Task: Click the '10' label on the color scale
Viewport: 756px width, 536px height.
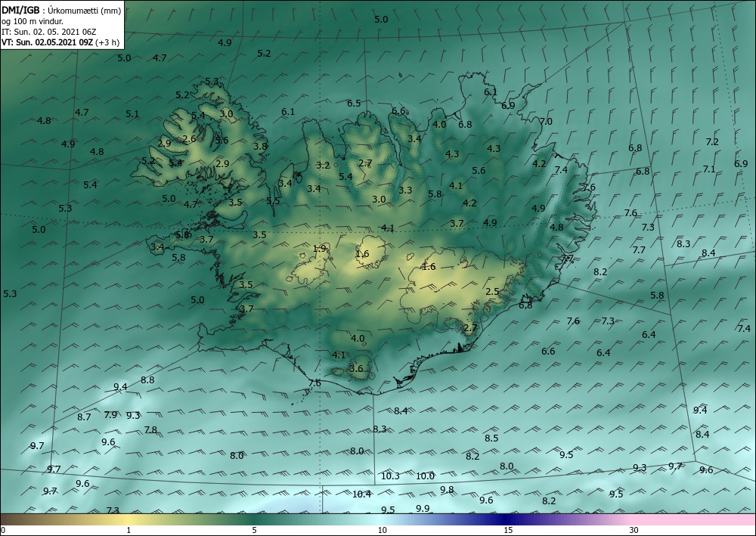Action: point(382,530)
